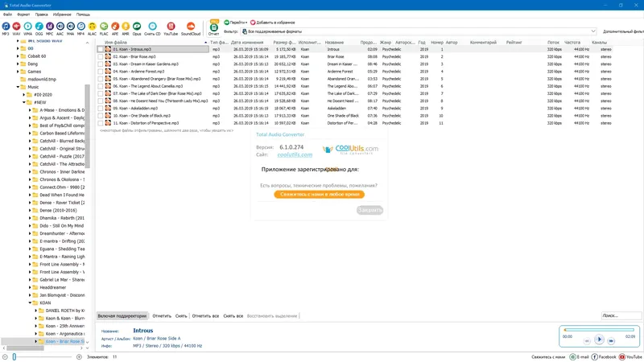Tick checkbox for Distortion of Perspective.mp3
This screenshot has width=644, height=362.
101,123
